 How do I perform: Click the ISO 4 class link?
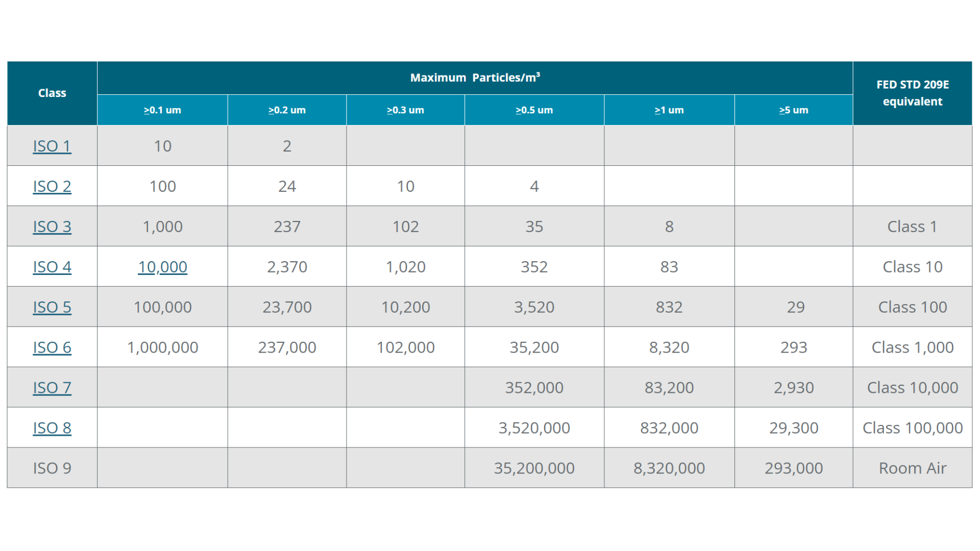pyautogui.click(x=52, y=267)
